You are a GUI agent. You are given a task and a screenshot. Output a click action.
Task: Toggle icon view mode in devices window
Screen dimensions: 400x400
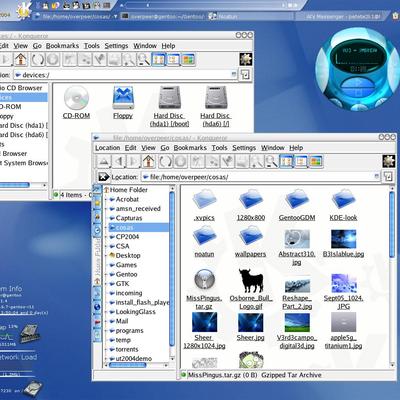point(159,60)
